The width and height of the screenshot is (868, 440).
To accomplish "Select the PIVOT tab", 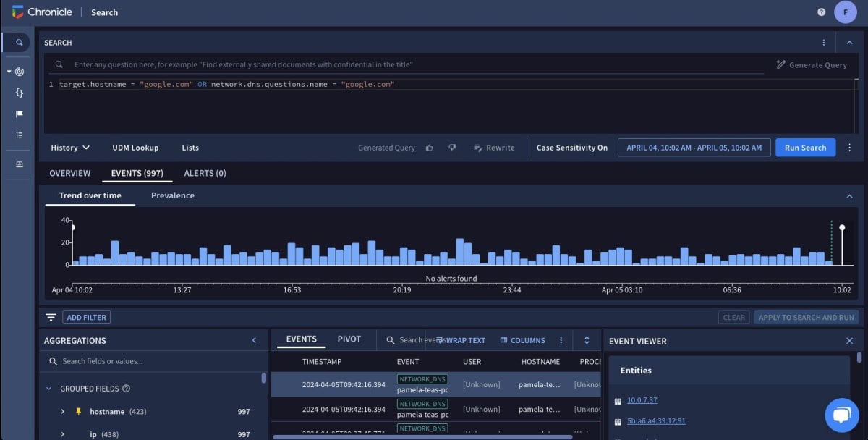I will click(349, 339).
